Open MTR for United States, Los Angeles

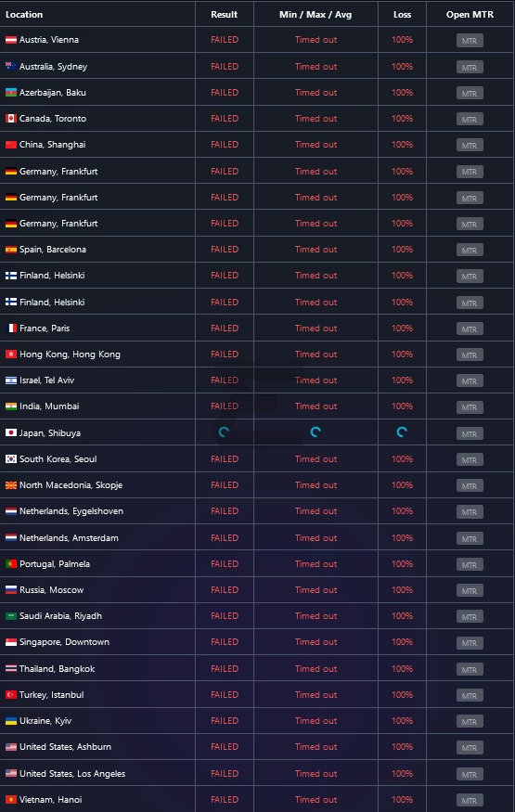(x=470, y=774)
